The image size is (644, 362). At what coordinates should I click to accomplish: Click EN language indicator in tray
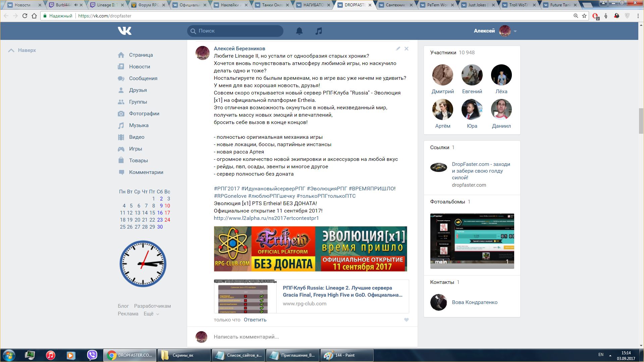pos(601,355)
